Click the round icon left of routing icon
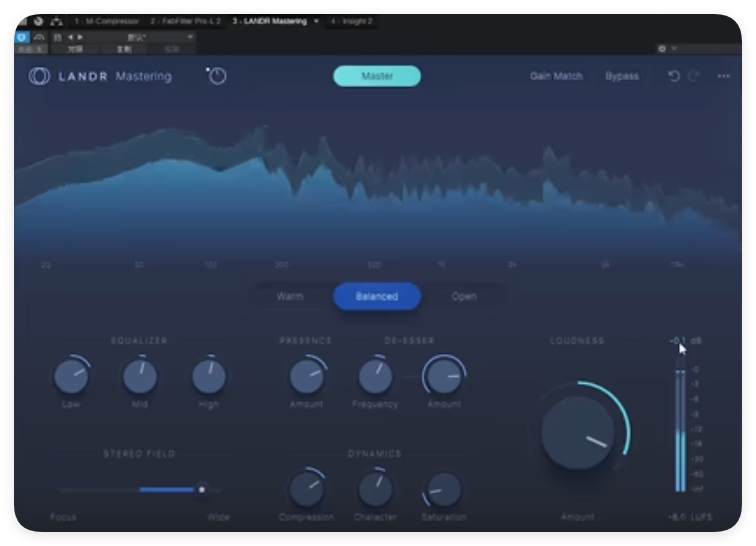The width and height of the screenshot is (756, 546). tap(39, 21)
